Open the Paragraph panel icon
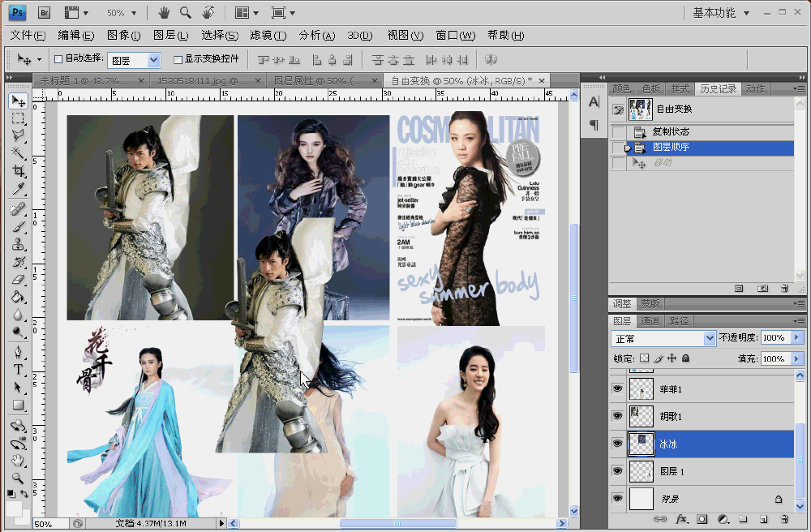 point(594,125)
